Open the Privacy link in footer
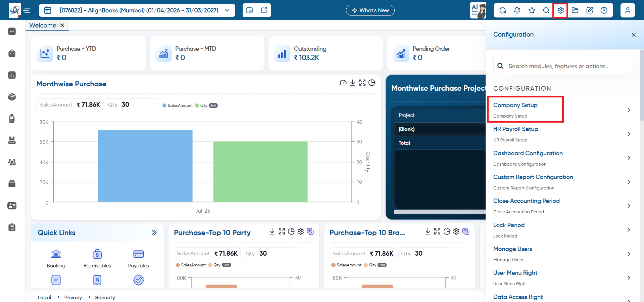Screen dimensions: 644x302 pos(73,298)
